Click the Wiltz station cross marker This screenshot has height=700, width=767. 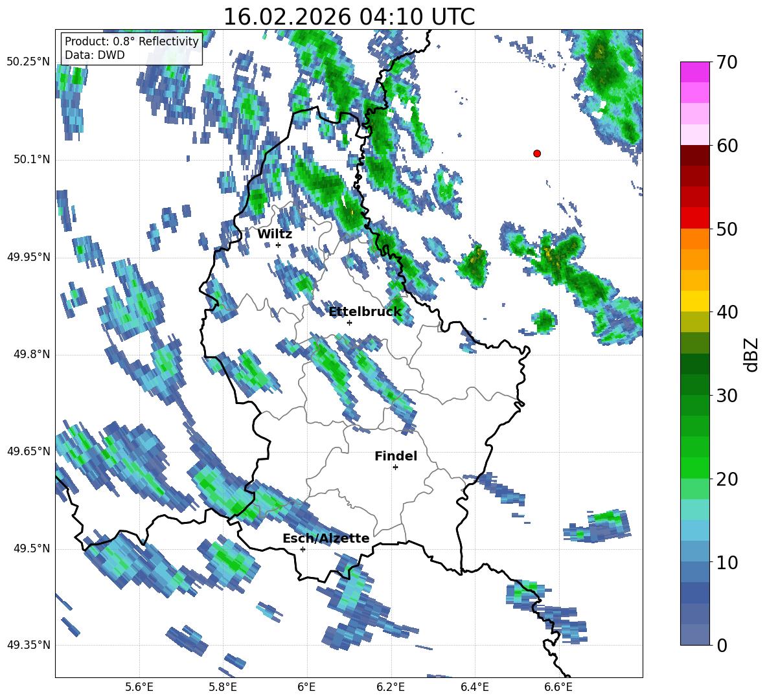(279, 245)
